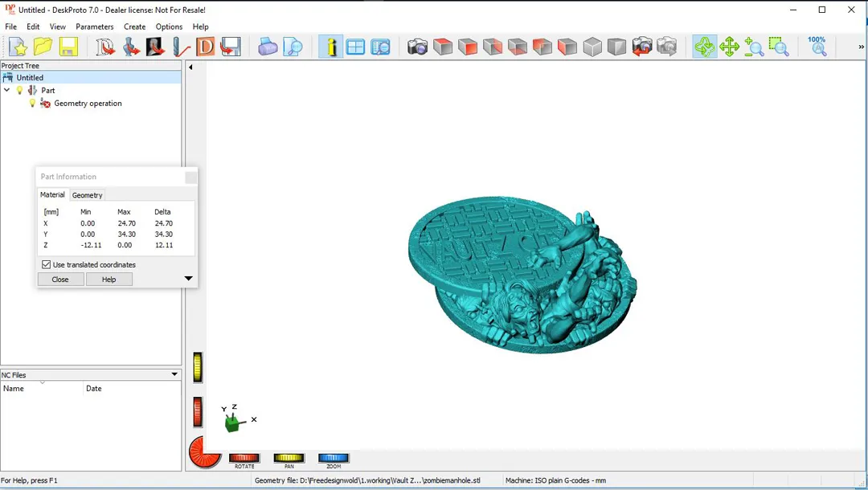Click the zombie manhole 3D model
This screenshot has height=490, width=868.
pyautogui.click(x=522, y=275)
